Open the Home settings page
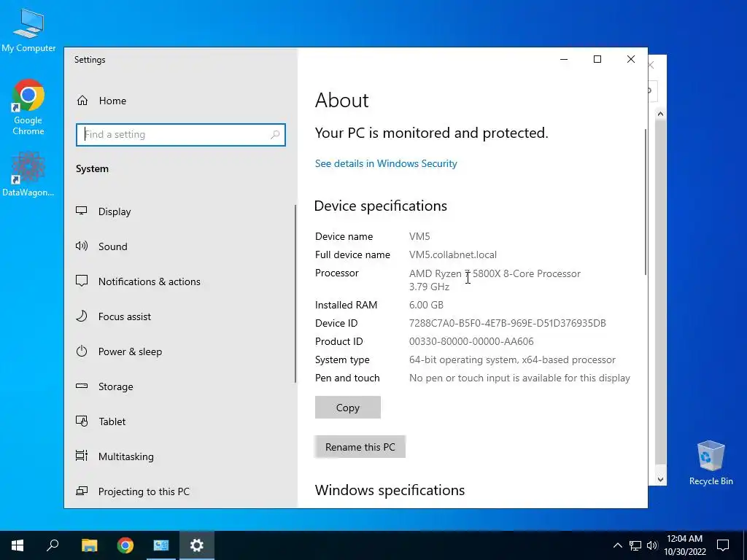Image resolution: width=747 pixels, height=560 pixels. tap(101, 101)
